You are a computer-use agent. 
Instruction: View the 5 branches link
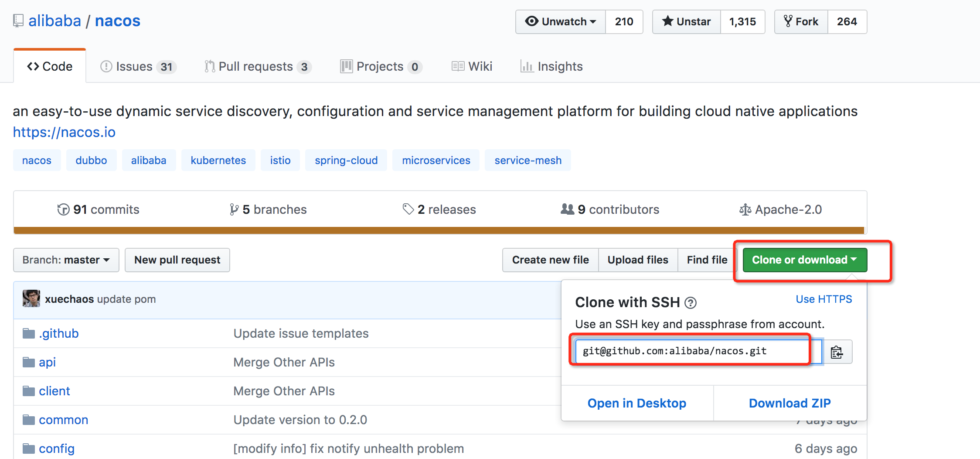[269, 209]
